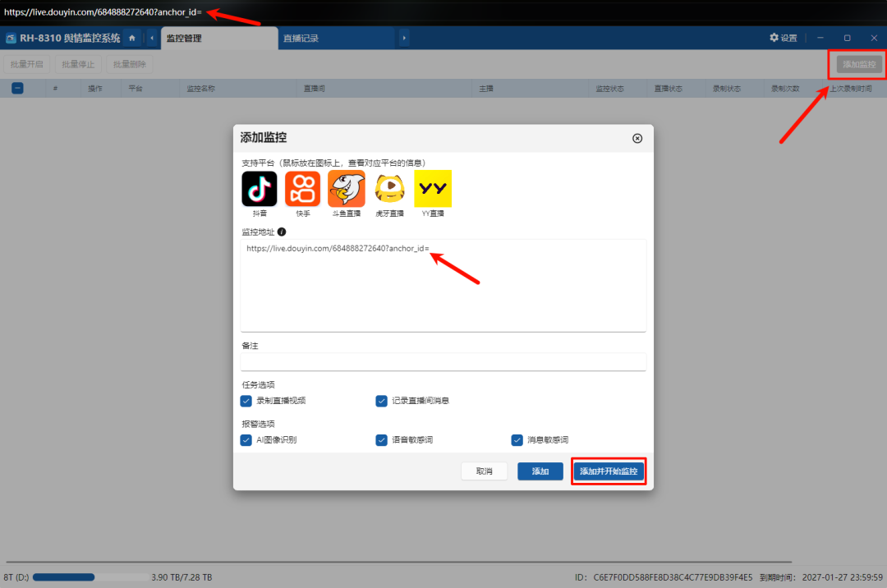Go to home via the house icon
This screenshot has width=887, height=588.
click(131, 38)
